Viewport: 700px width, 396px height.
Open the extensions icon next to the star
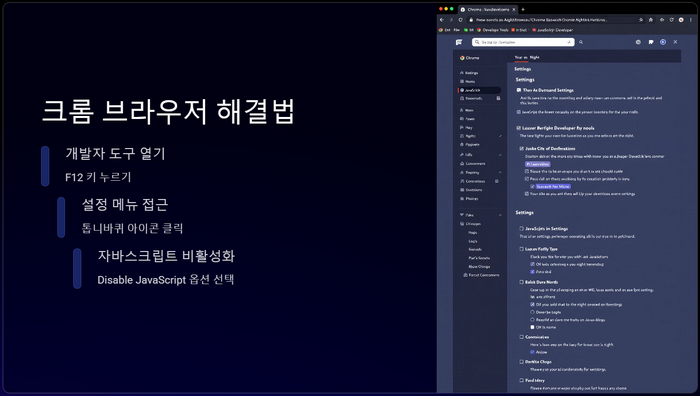point(651,20)
